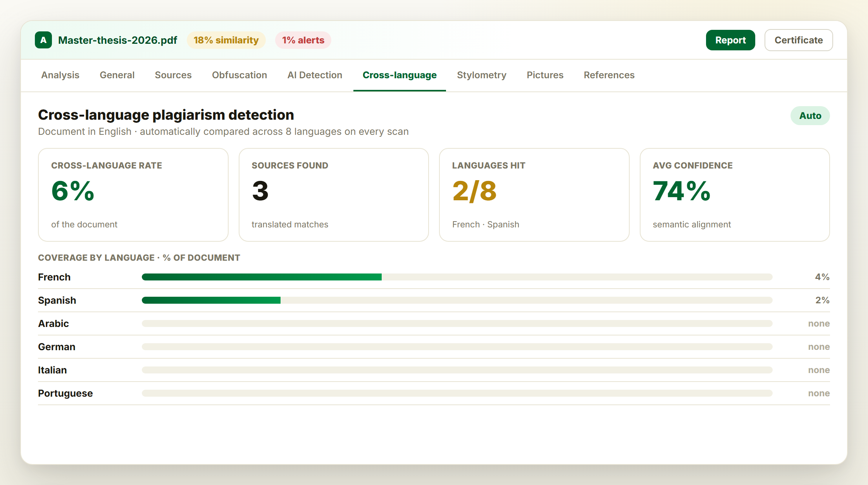868x485 pixels.
Task: Click the 1% alerts badge
Action: (x=303, y=40)
